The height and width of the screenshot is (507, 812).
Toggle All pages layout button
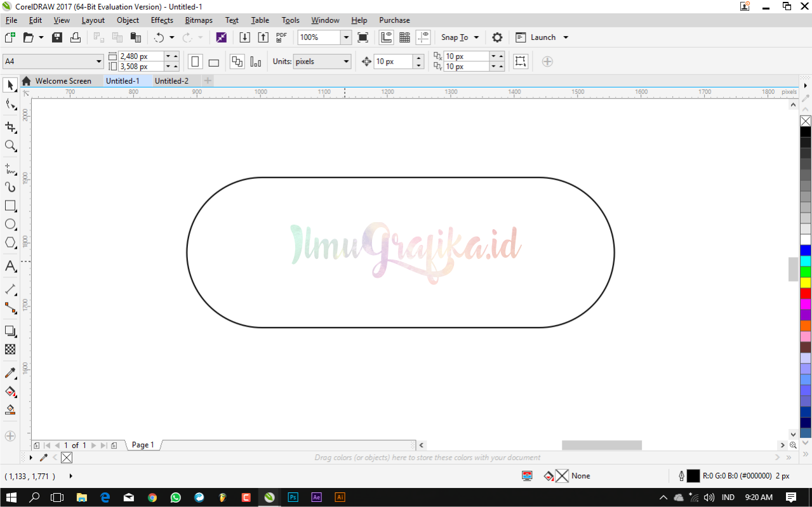pos(237,62)
